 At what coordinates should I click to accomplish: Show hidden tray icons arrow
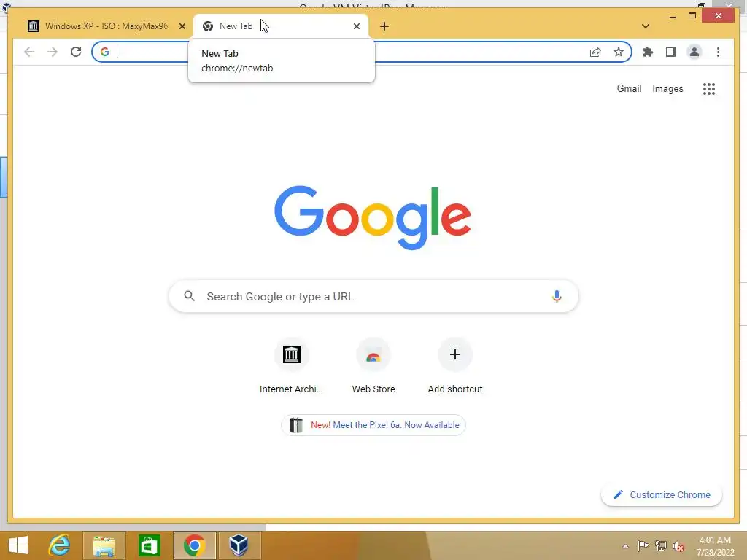point(625,546)
